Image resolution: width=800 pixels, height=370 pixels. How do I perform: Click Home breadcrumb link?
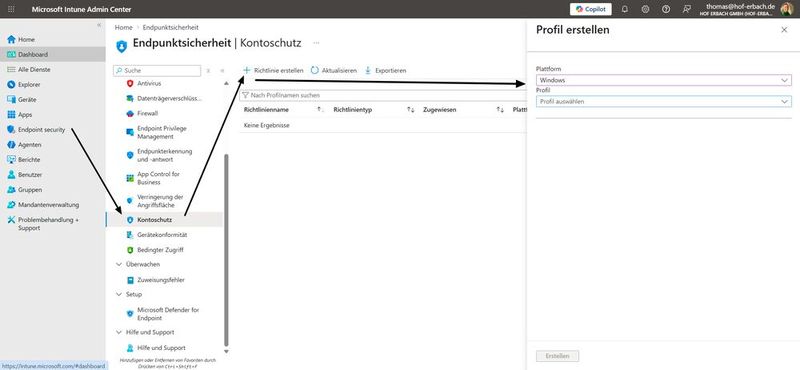123,28
